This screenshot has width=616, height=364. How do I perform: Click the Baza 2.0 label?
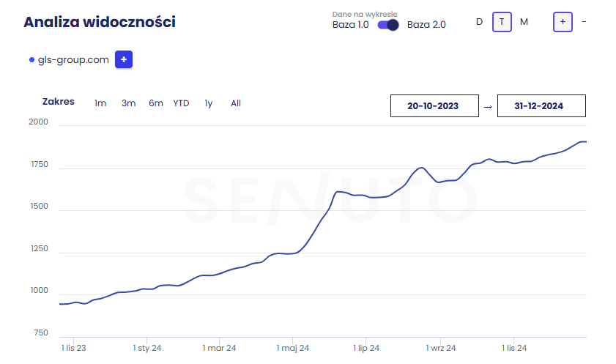tap(426, 25)
